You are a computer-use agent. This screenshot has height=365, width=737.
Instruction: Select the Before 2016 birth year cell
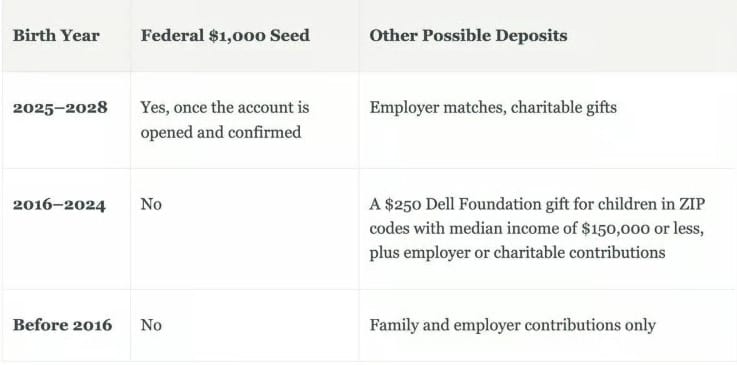coord(63,325)
